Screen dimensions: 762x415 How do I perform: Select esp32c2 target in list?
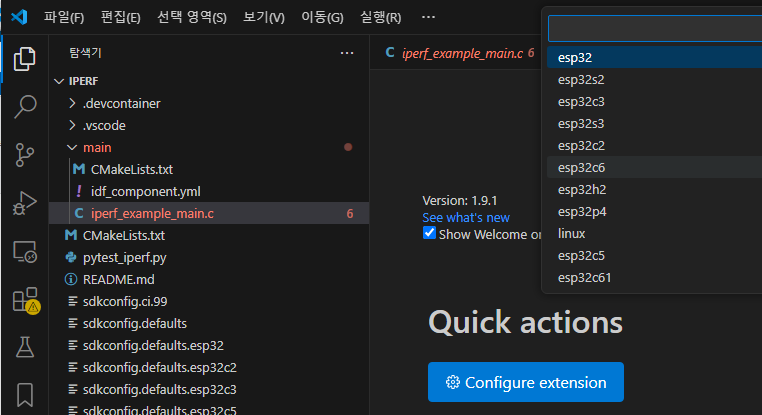coord(654,145)
